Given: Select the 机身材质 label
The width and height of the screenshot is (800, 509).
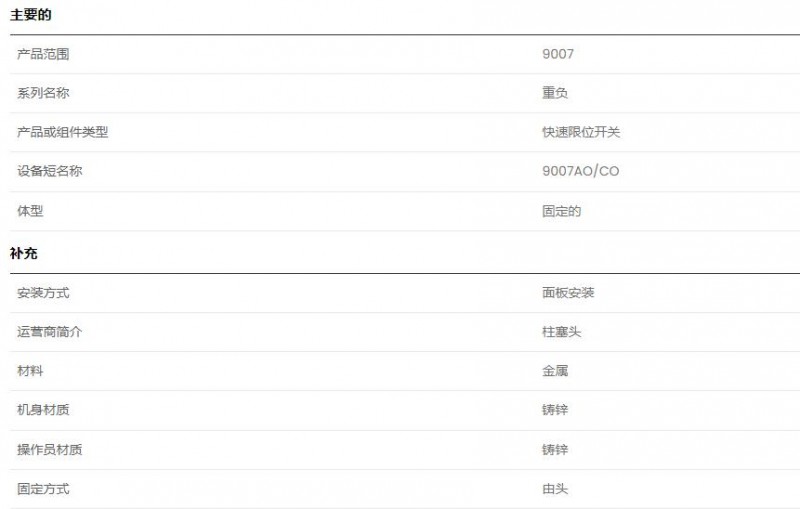Looking at the screenshot, I should [43, 410].
